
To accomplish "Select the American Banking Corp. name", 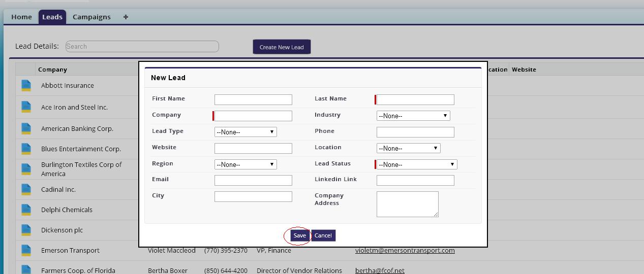I will (77, 128).
